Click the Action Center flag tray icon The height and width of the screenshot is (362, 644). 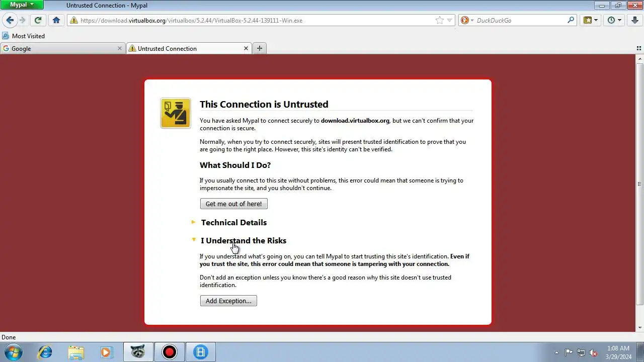(x=569, y=352)
